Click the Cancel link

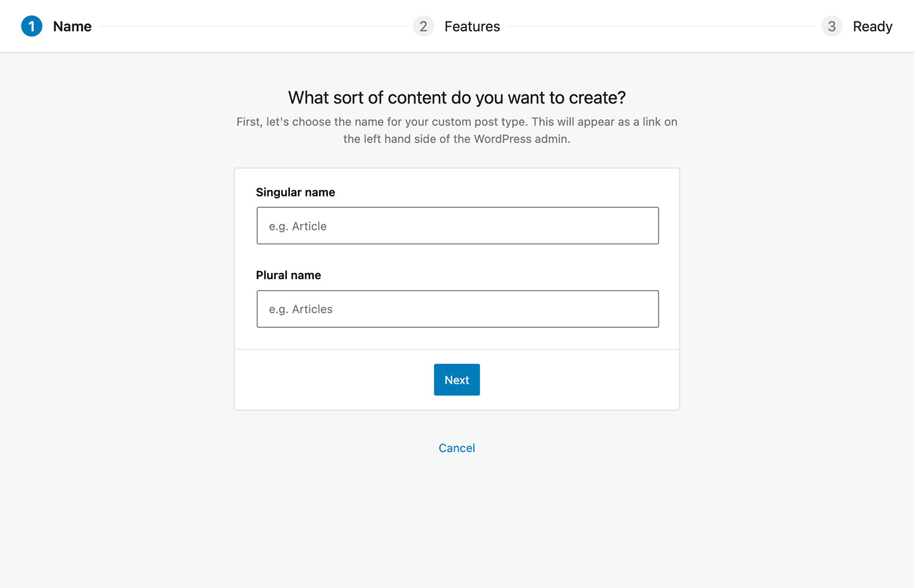click(456, 448)
